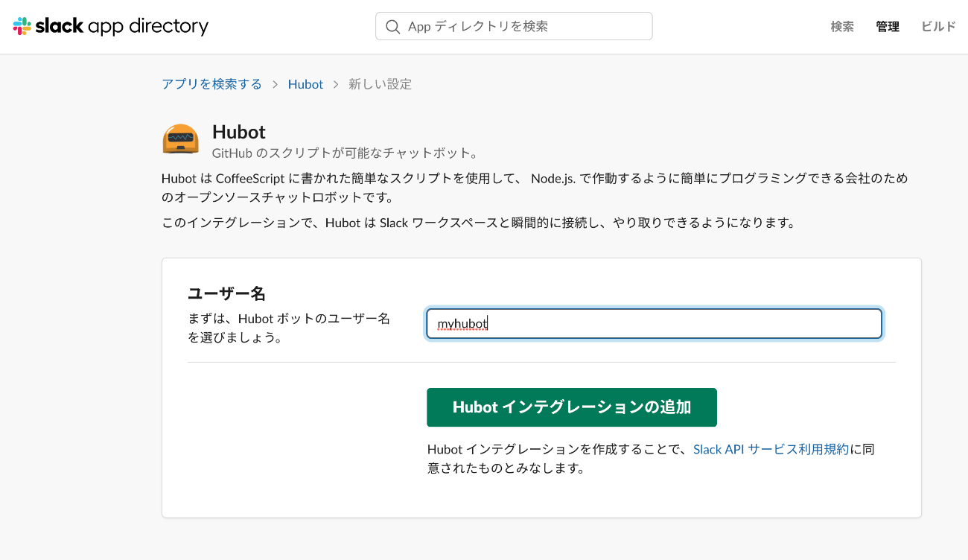
Task: Click the search magnifier icon
Action: point(392,27)
